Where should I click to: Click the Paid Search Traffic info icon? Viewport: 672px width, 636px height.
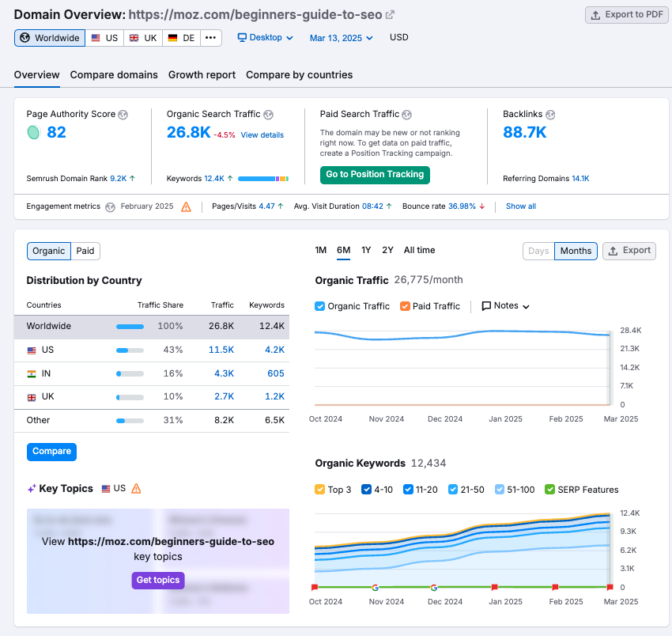click(406, 115)
